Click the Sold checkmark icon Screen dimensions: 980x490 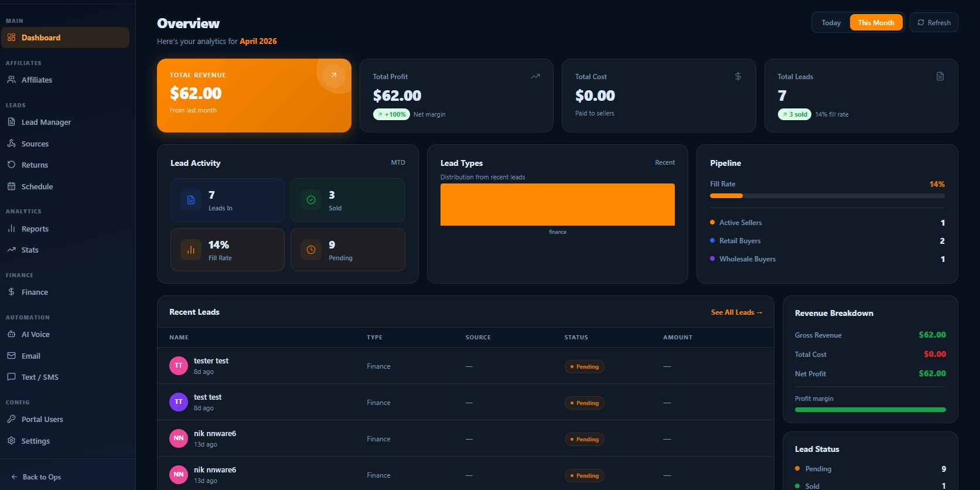pos(311,200)
